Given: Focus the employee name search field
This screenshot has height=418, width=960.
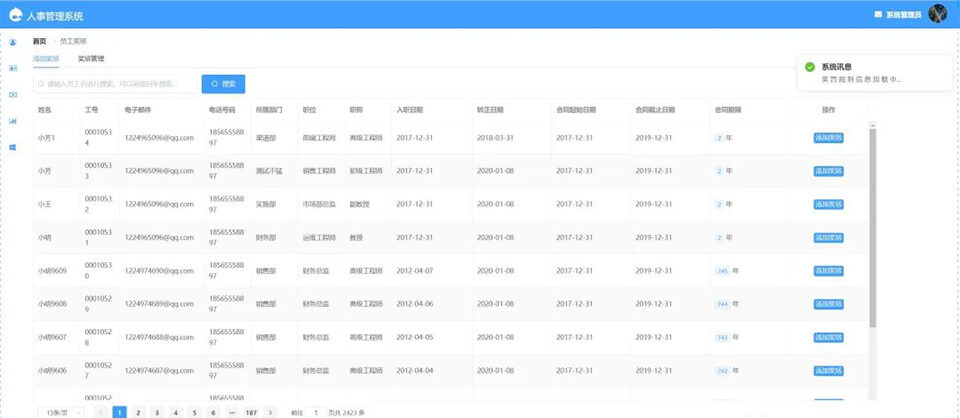Looking at the screenshot, I should coord(114,84).
